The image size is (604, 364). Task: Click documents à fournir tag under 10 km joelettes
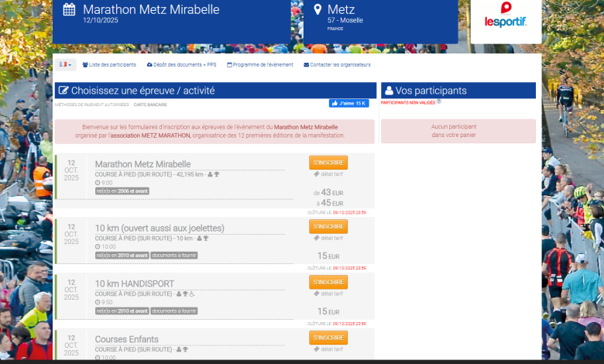point(174,256)
